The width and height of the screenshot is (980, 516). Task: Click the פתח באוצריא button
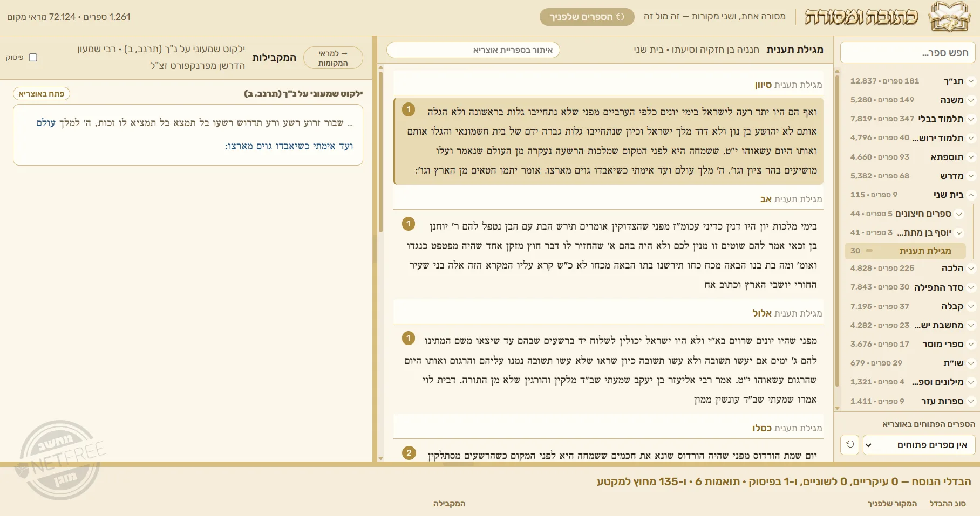[x=42, y=94]
